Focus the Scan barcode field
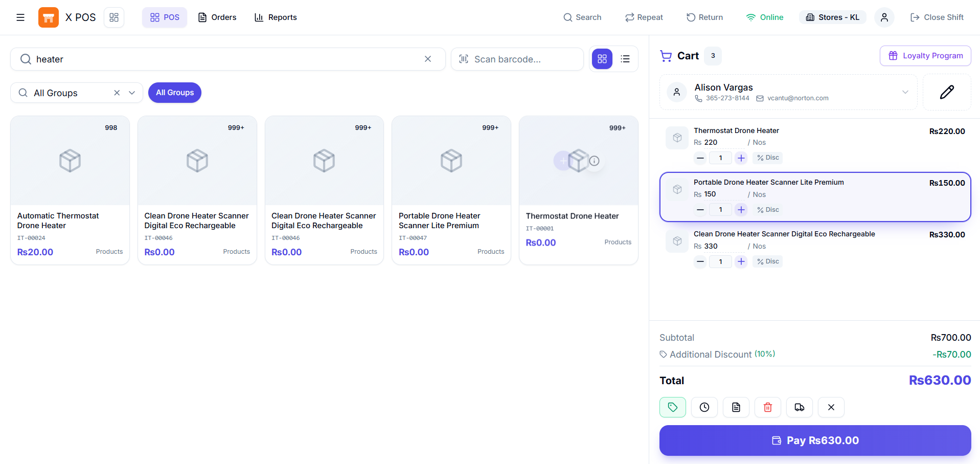980x464 pixels. [517, 59]
